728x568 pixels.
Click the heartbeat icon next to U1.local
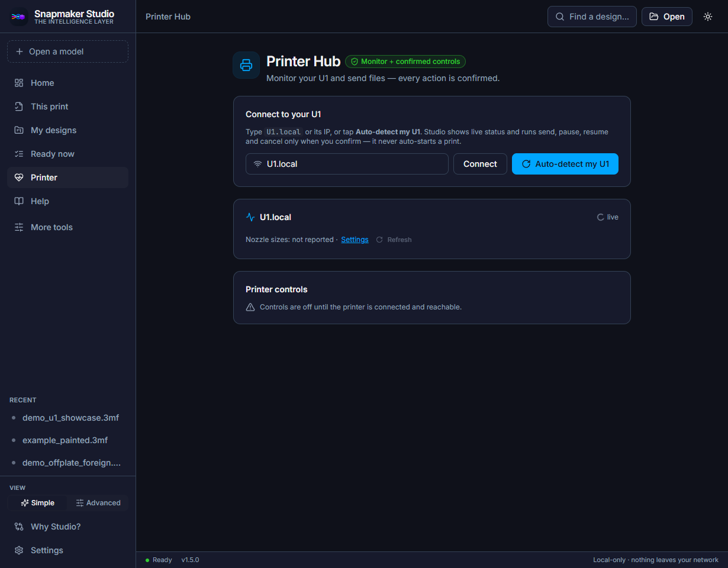(x=250, y=217)
